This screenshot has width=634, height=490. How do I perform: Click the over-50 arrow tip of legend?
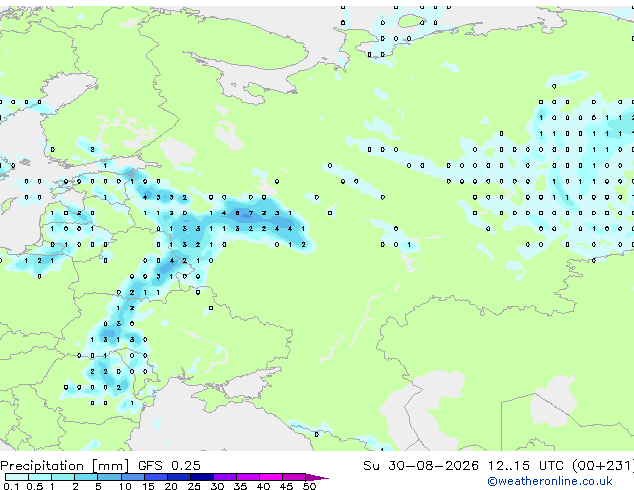[x=317, y=477]
